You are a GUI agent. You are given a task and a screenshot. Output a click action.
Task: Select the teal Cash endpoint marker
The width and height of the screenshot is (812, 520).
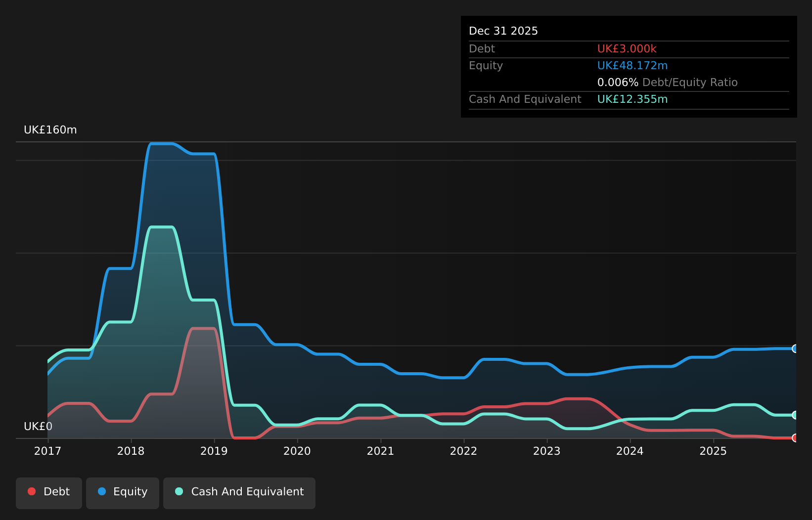(x=795, y=415)
